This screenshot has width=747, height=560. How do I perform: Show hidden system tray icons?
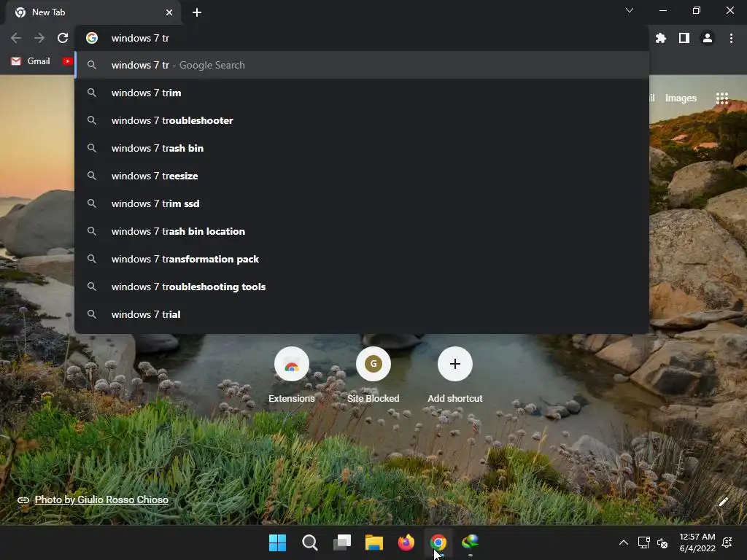point(623,542)
